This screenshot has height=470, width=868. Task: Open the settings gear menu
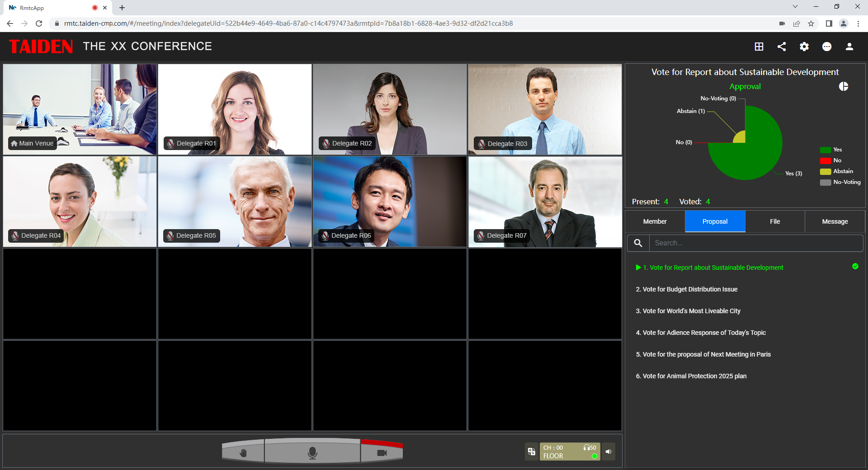coord(804,47)
